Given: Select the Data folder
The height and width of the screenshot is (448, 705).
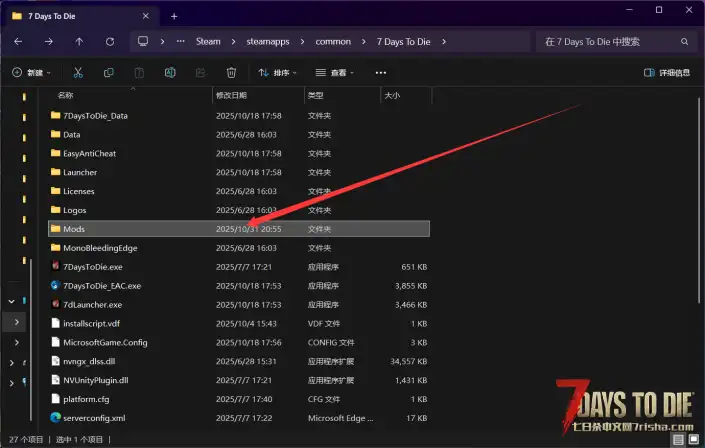Looking at the screenshot, I should [239, 134].
